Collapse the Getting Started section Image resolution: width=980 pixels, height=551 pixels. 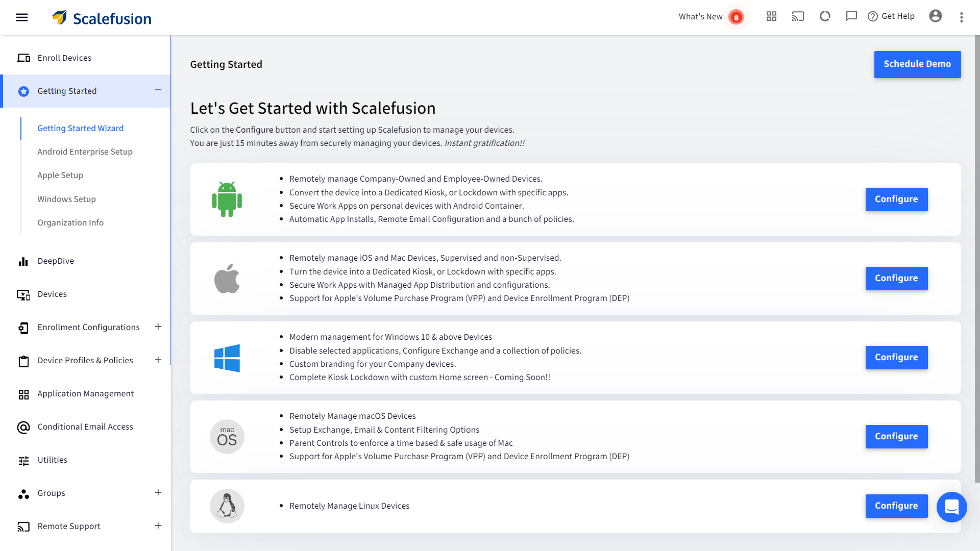[x=158, y=90]
